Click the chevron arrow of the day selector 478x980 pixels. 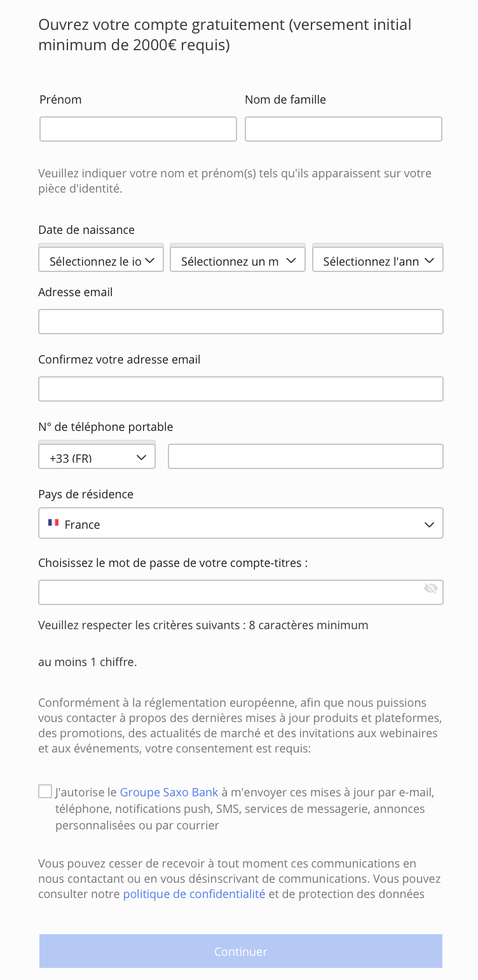pos(151,260)
